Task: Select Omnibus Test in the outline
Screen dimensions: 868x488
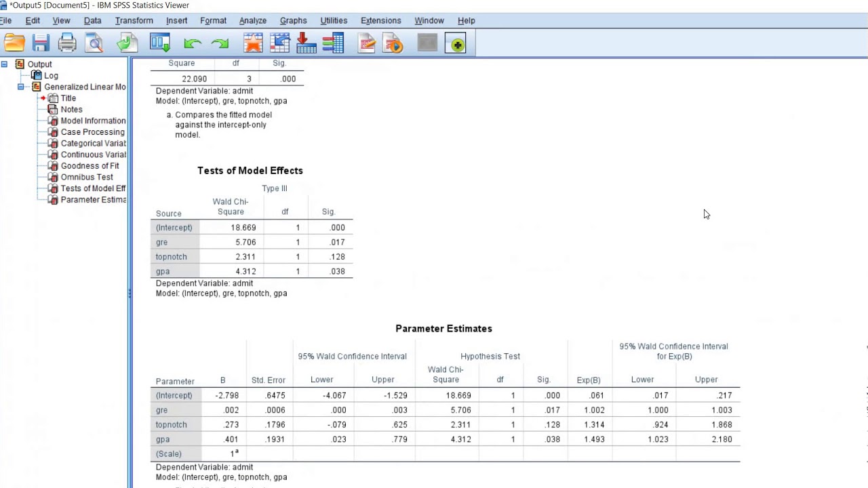Action: coord(87,177)
